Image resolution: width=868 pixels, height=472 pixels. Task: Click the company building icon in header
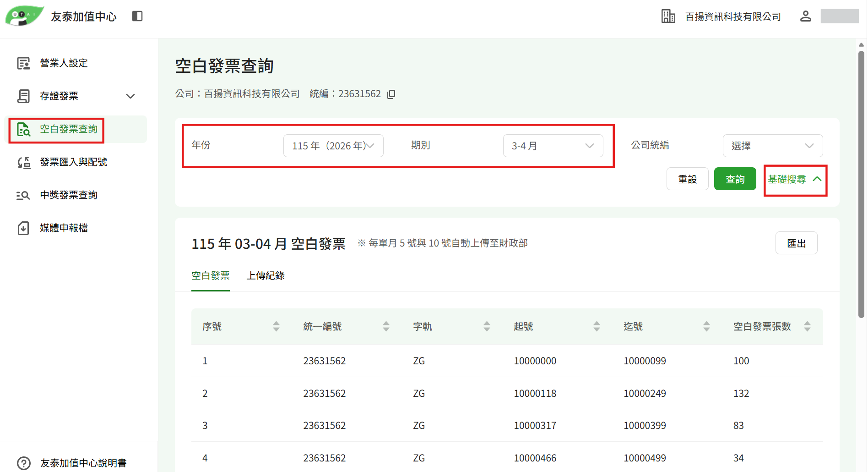pos(668,16)
